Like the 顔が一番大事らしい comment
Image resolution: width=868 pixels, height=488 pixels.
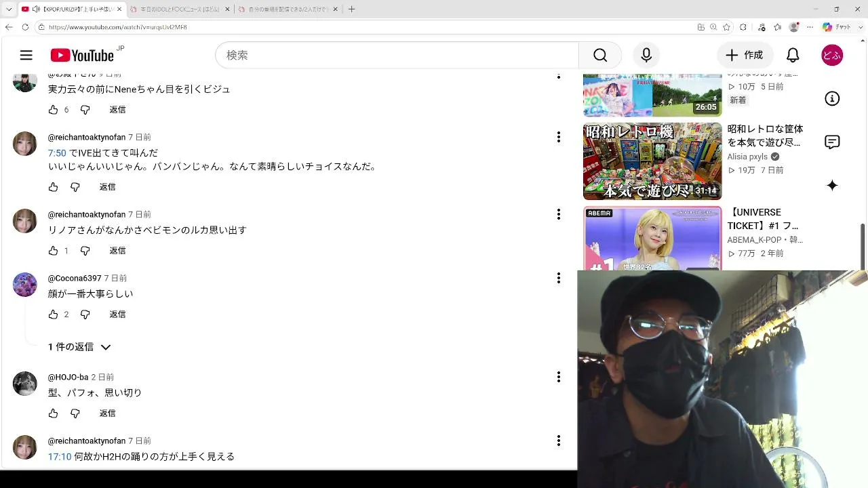pos(54,314)
